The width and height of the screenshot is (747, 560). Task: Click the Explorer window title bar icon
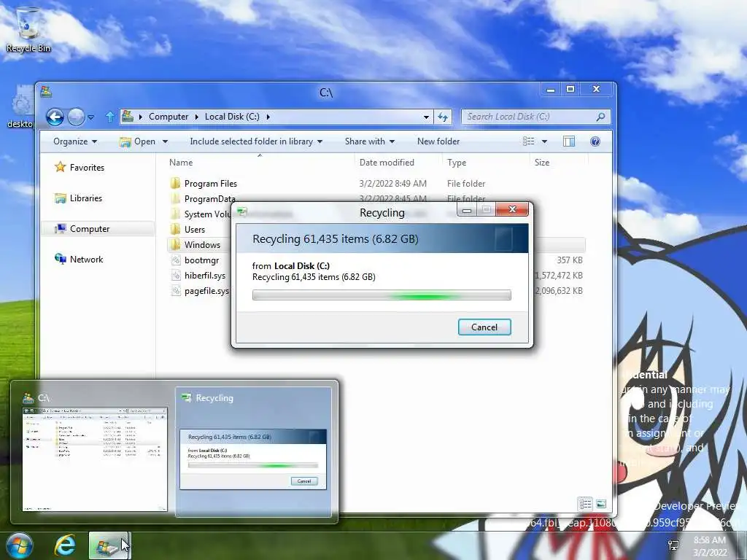[46, 92]
